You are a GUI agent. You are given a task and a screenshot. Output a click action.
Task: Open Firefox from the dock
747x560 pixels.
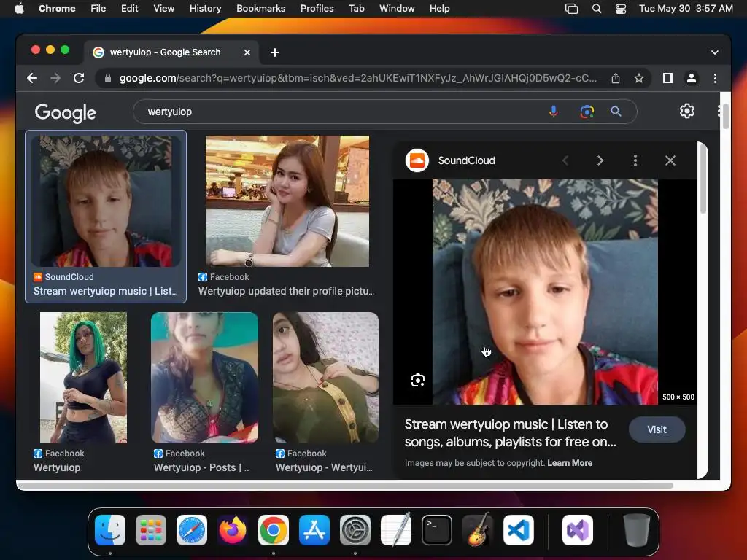click(233, 530)
